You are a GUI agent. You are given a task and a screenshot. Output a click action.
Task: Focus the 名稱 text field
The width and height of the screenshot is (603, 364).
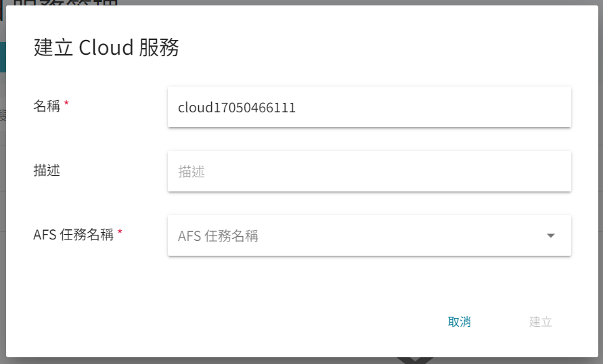(x=370, y=108)
